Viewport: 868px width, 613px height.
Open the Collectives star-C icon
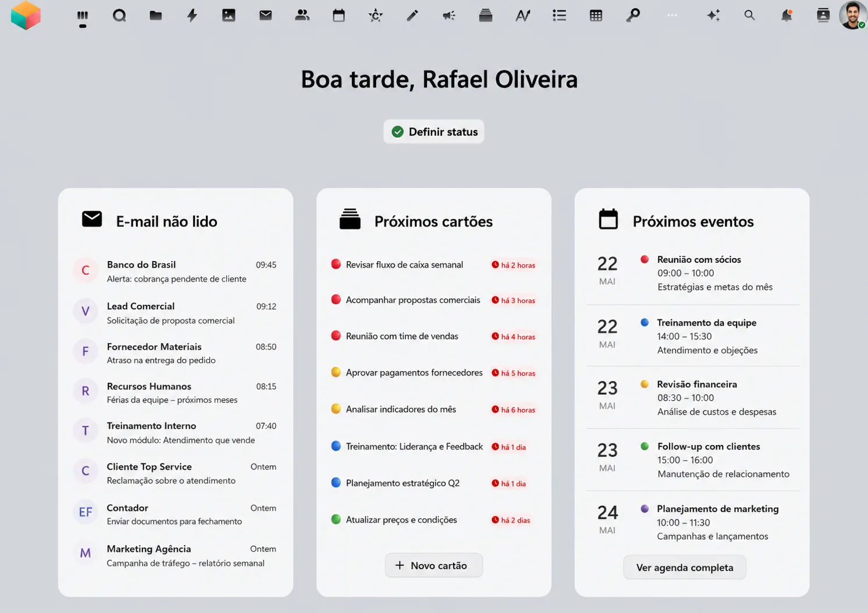click(x=376, y=16)
